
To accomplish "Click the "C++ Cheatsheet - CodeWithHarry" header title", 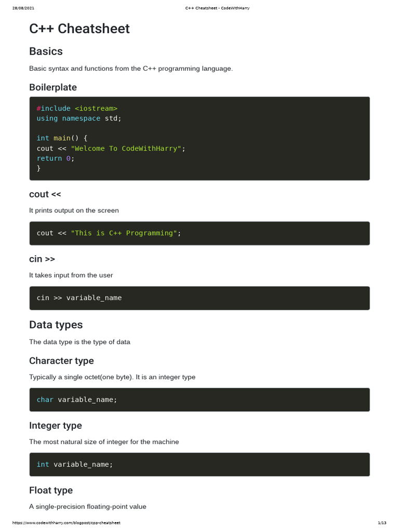I will (x=217, y=8).
